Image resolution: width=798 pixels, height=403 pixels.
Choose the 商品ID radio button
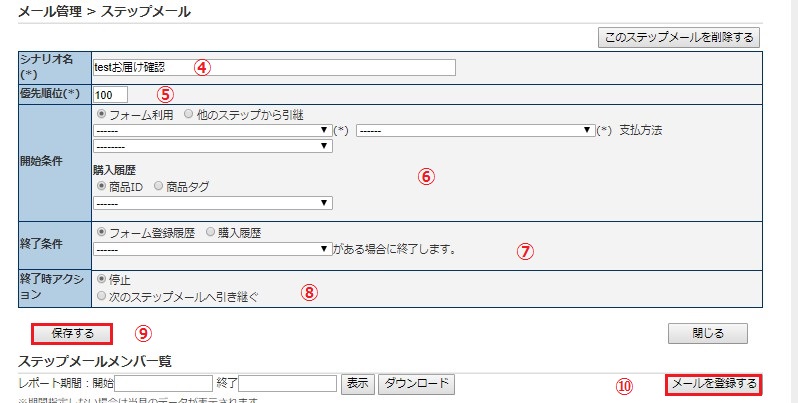click(x=100, y=186)
